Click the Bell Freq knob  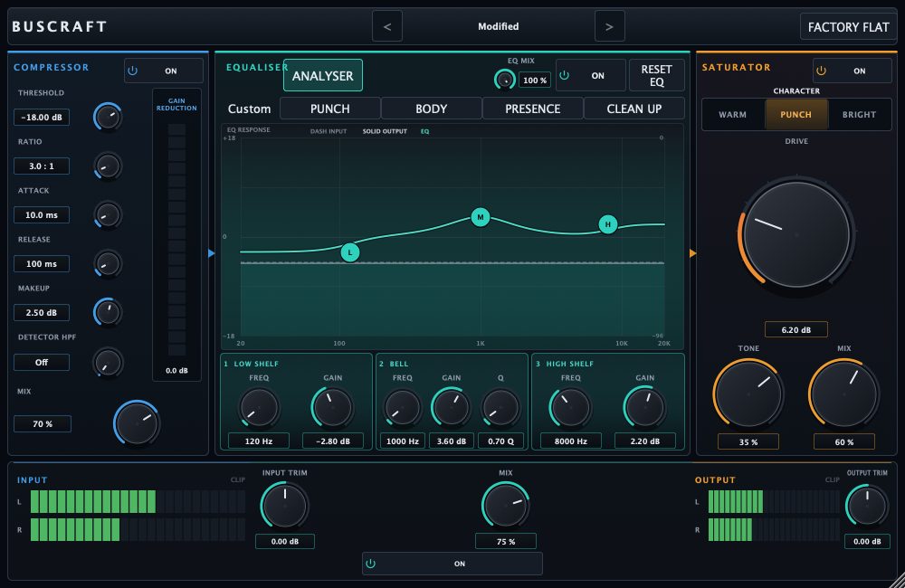click(403, 407)
